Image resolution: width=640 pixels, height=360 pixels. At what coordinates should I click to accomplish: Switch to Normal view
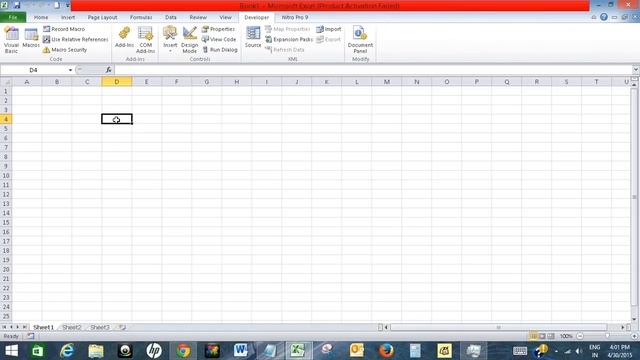[x=533, y=336]
